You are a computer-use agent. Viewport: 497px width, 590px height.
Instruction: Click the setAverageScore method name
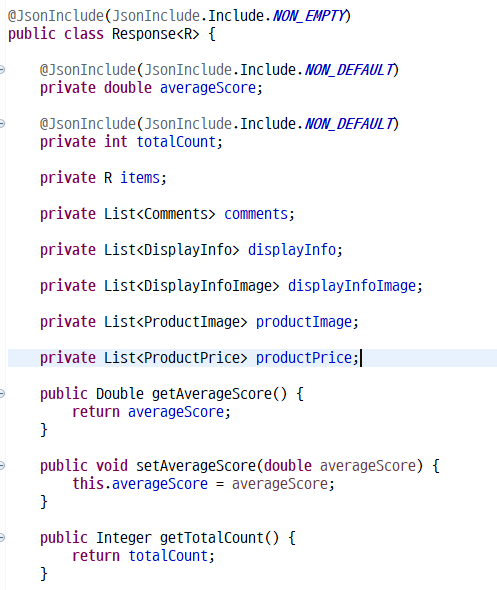click(x=196, y=466)
